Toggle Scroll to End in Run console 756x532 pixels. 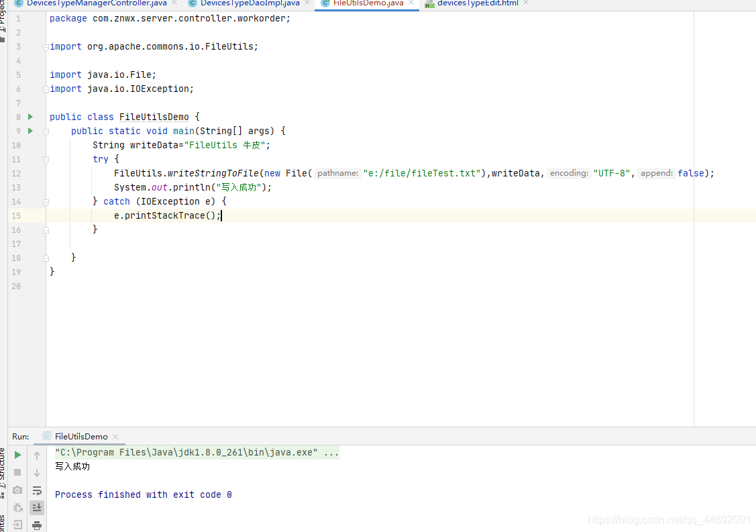coord(37,507)
